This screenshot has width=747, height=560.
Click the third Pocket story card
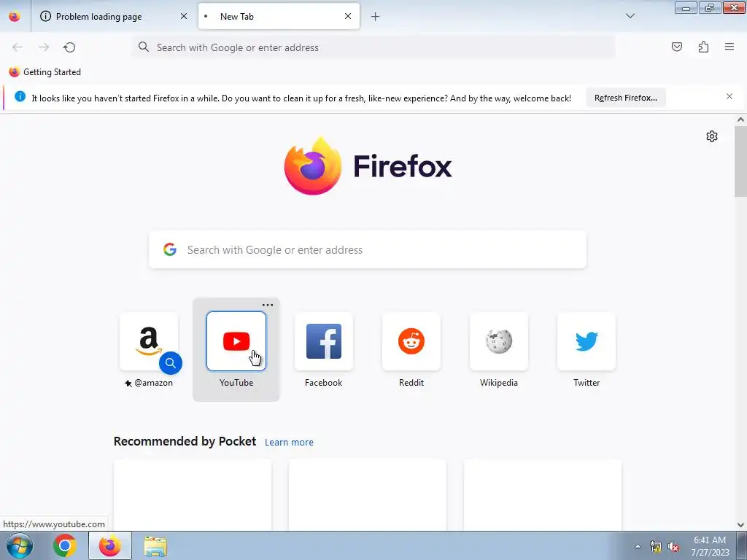(x=542, y=494)
